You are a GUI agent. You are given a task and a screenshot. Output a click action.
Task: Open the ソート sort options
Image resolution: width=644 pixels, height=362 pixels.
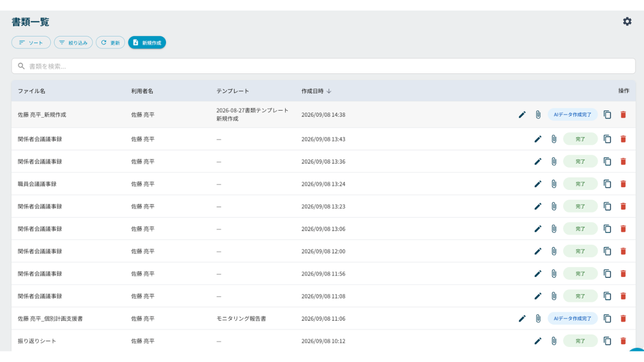click(31, 43)
